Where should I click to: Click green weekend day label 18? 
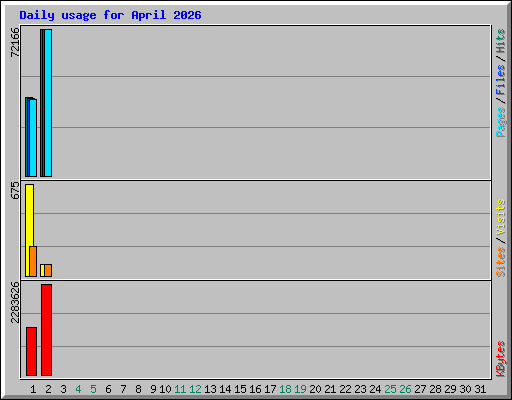285,389
